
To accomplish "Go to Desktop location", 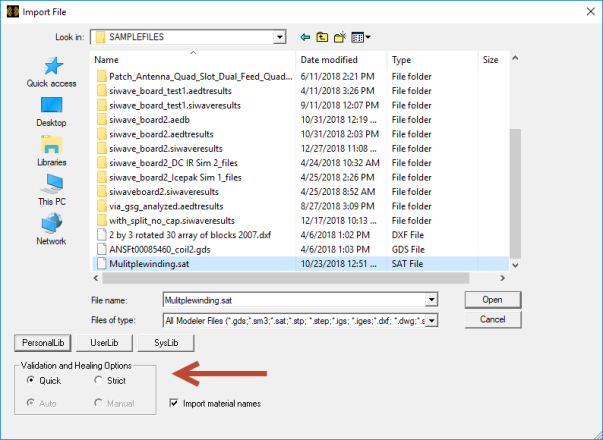I will point(52,112).
